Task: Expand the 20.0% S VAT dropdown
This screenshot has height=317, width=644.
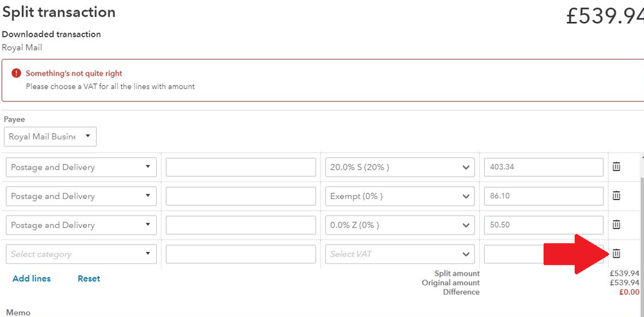Action: pyautogui.click(x=400, y=167)
